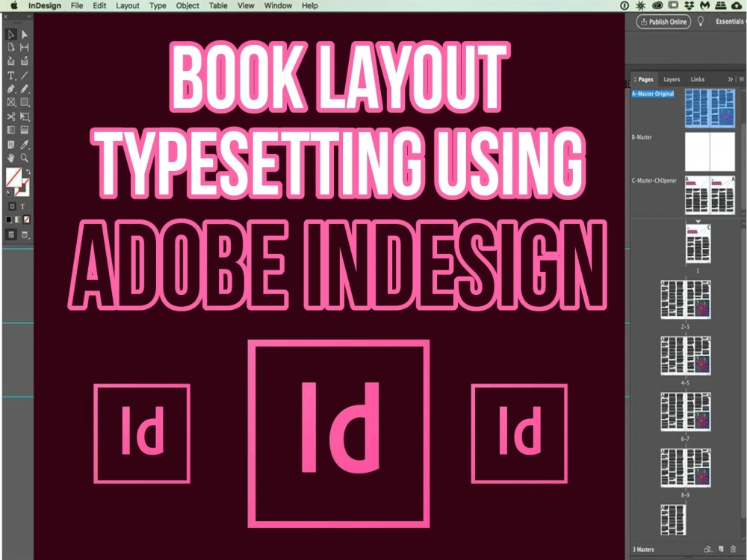Select the Page tool
Screen dimensions: 747x560
11,48
